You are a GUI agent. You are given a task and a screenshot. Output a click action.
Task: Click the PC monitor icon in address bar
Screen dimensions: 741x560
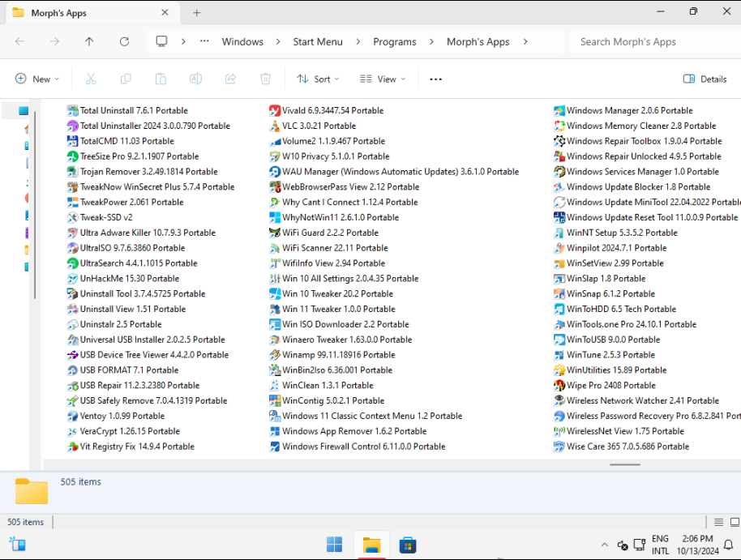pos(161,41)
